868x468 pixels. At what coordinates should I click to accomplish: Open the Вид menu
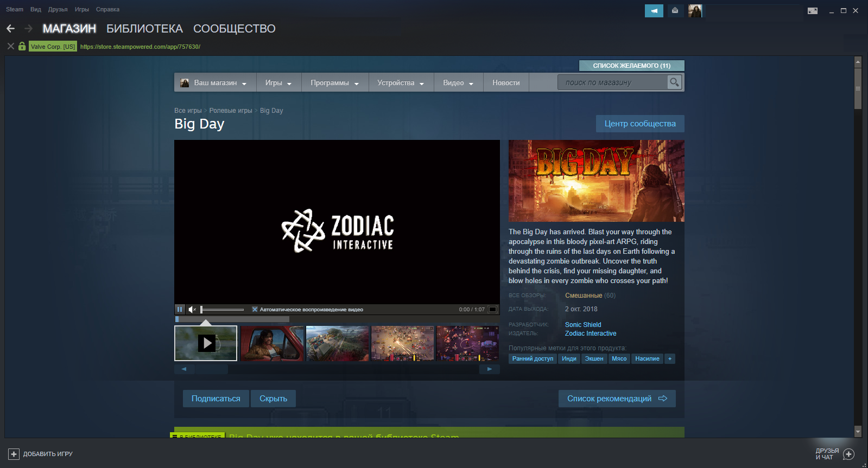click(x=36, y=9)
